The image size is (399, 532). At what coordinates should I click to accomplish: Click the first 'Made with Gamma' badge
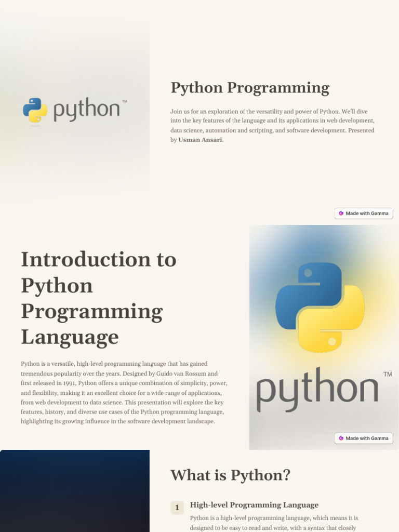pos(363,214)
